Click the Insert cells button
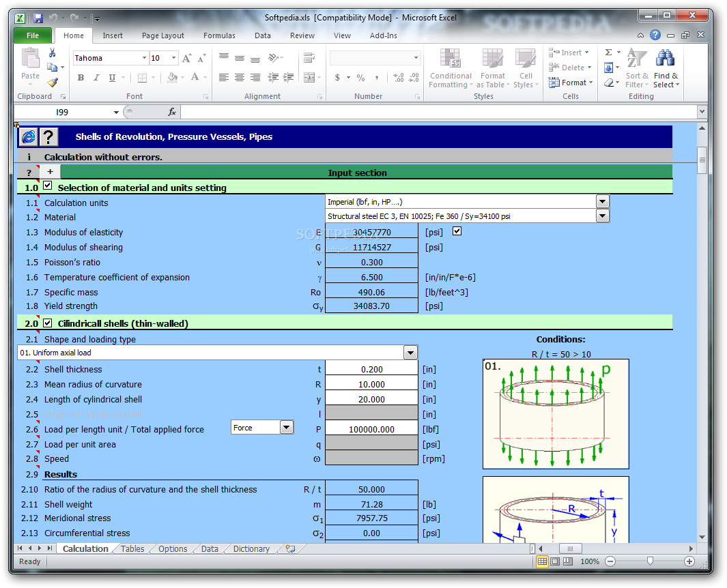 tap(569, 53)
